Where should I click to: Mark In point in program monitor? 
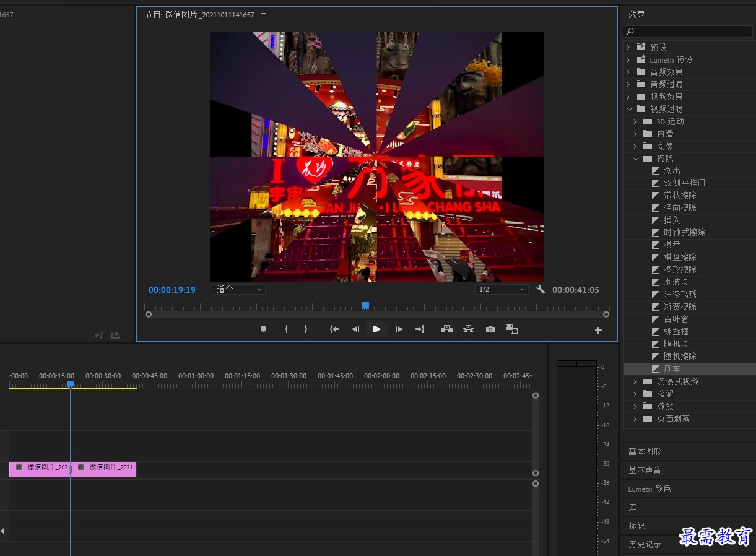[x=286, y=329]
